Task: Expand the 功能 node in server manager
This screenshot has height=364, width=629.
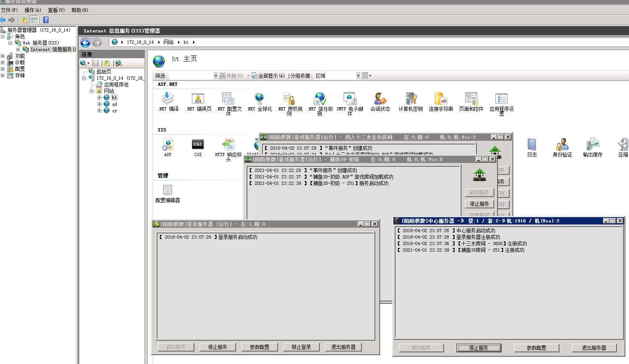Action: 3,56
